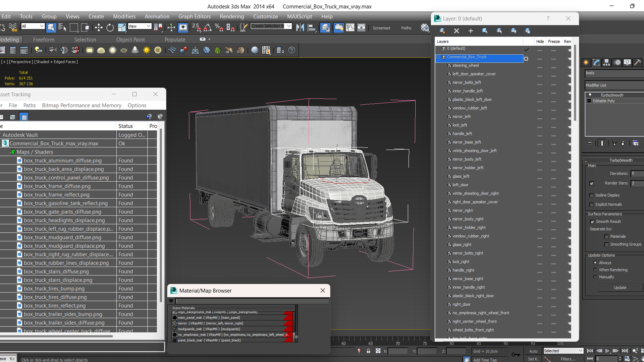644x362 pixels.
Task: Open the All selection filter dropdown
Action: [33, 26]
